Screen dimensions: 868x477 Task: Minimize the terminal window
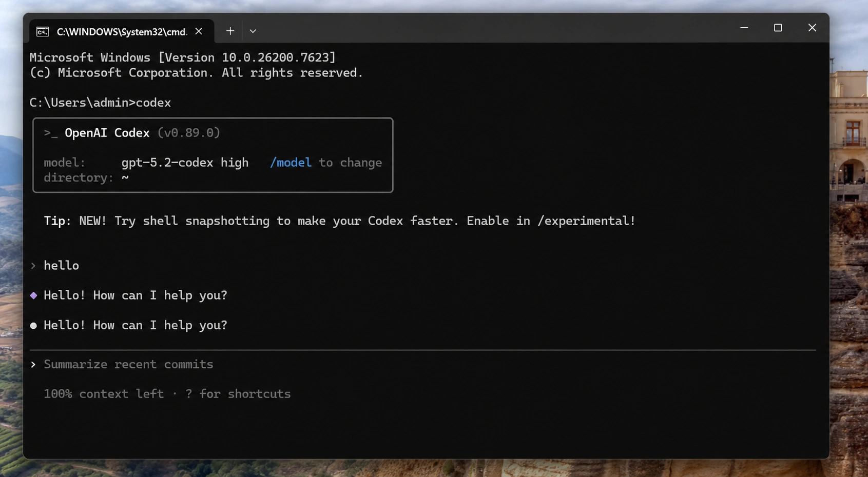[x=744, y=28]
